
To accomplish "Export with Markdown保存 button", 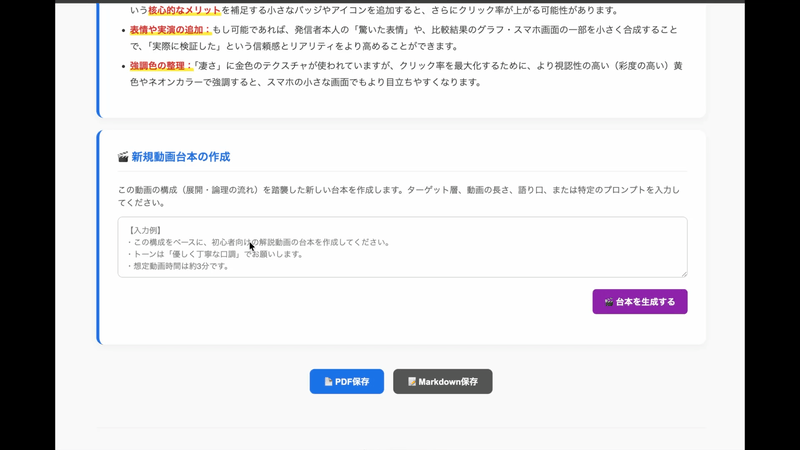I will [442, 382].
